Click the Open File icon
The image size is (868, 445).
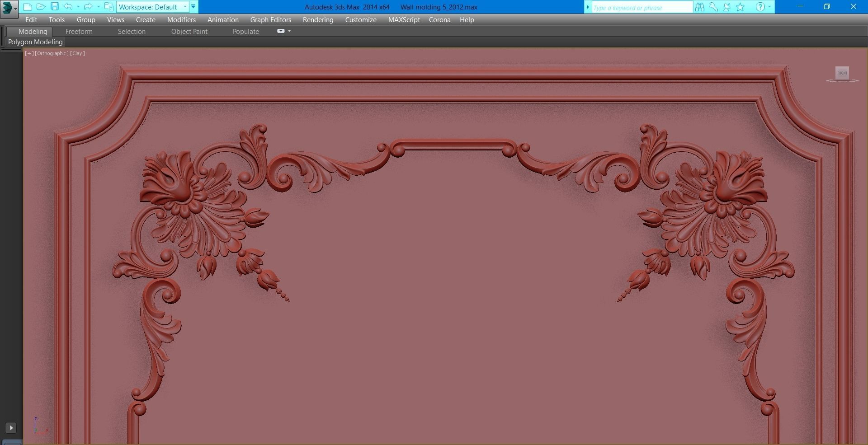(x=41, y=7)
